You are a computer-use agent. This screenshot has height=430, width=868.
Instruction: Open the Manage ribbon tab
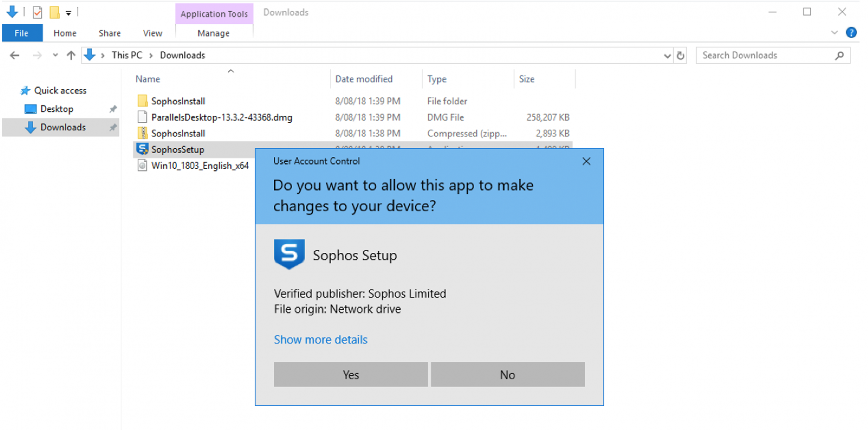point(214,33)
